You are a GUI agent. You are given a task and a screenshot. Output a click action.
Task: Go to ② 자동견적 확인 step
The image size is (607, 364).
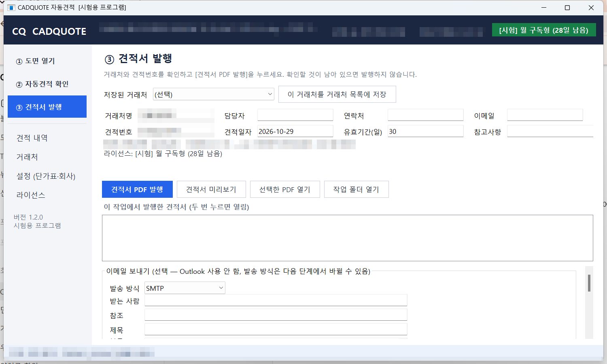pyautogui.click(x=47, y=84)
